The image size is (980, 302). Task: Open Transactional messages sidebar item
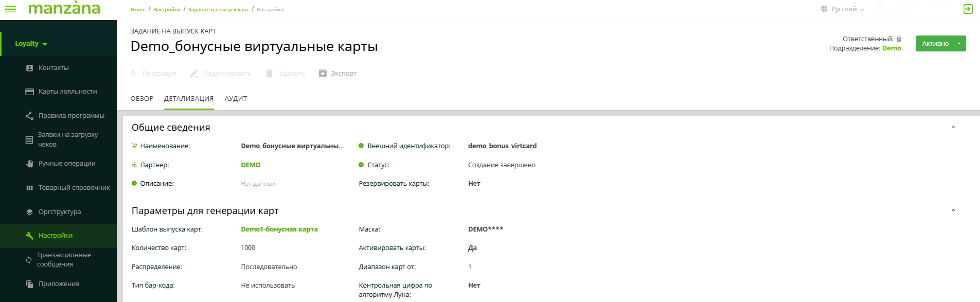64,260
